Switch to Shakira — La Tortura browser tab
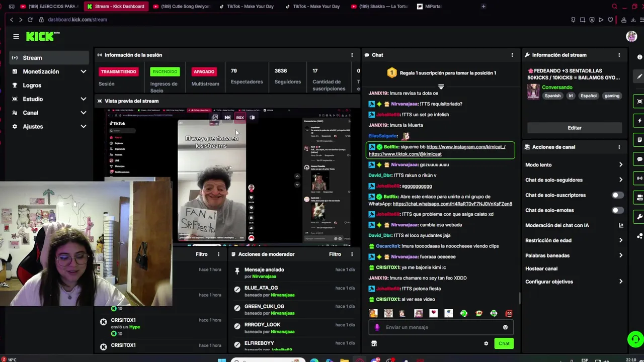 [x=379, y=7]
